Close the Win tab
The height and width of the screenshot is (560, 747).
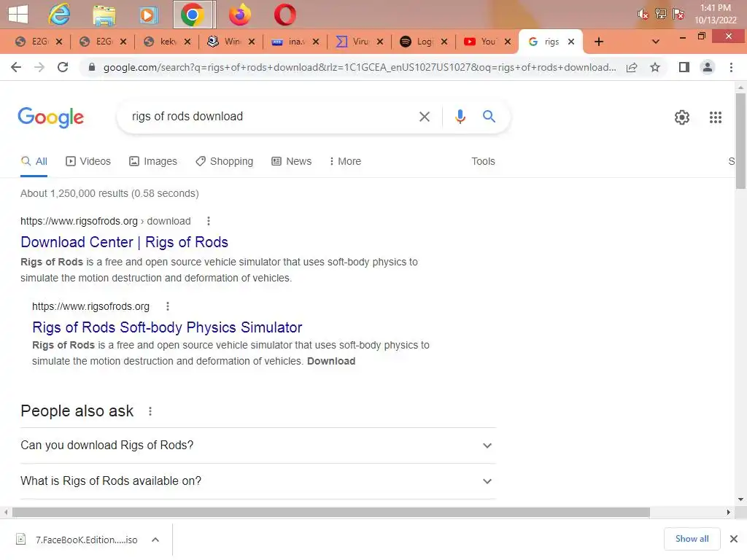252,42
